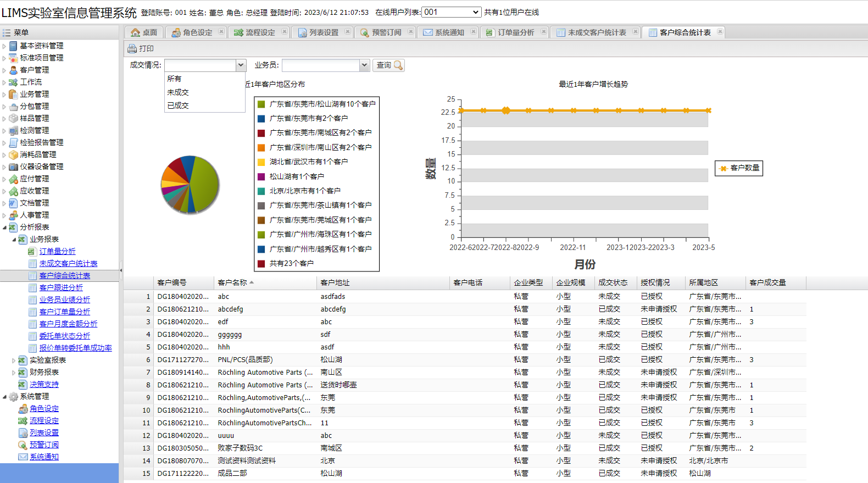
Task: Click the 业务管理 tree icon
Action: point(13,94)
